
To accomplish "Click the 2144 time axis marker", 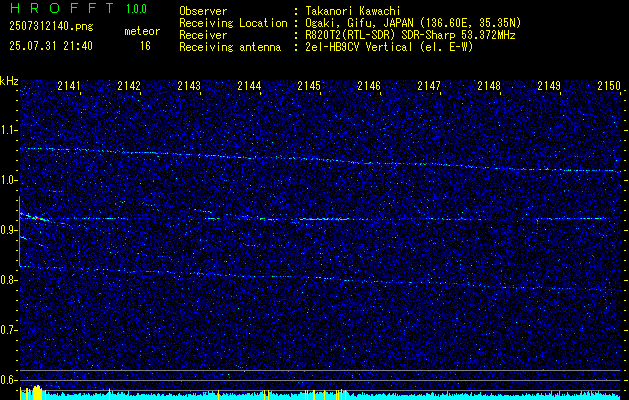I will (x=249, y=86).
